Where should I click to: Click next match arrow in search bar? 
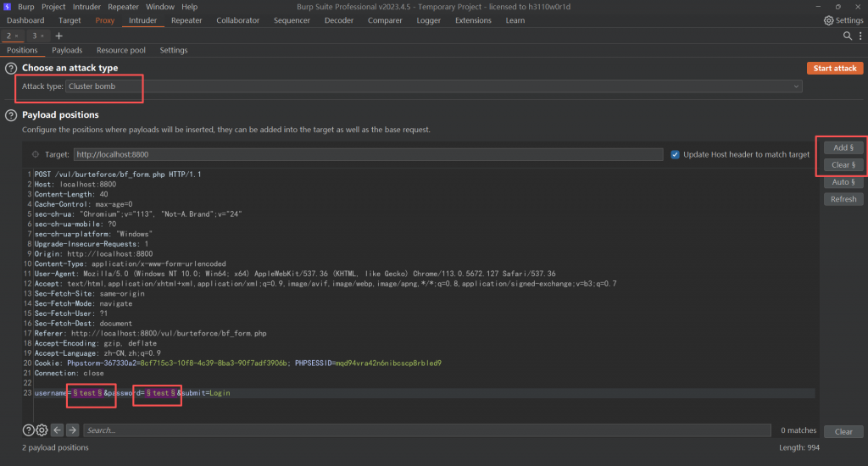[x=73, y=430]
